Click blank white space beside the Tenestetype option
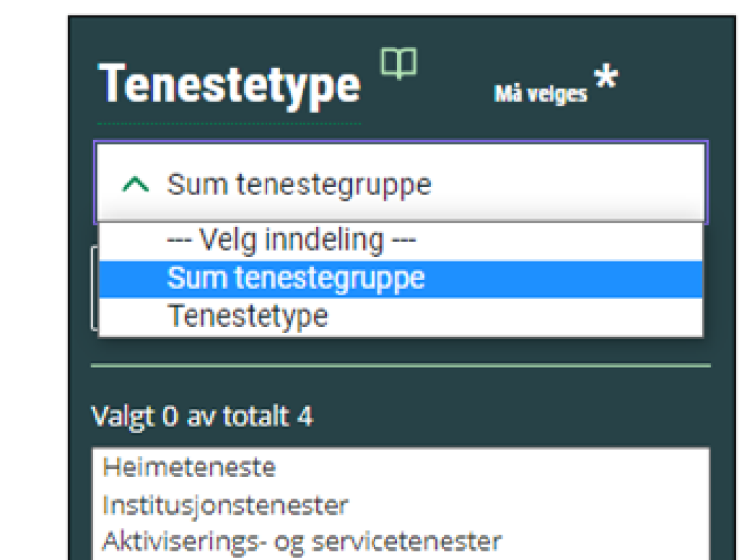Image resolution: width=747 pixels, height=560 pixels. 515,317
